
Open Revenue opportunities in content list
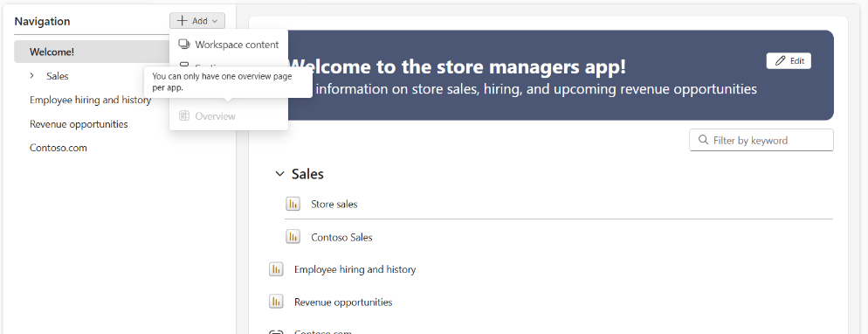(x=343, y=303)
